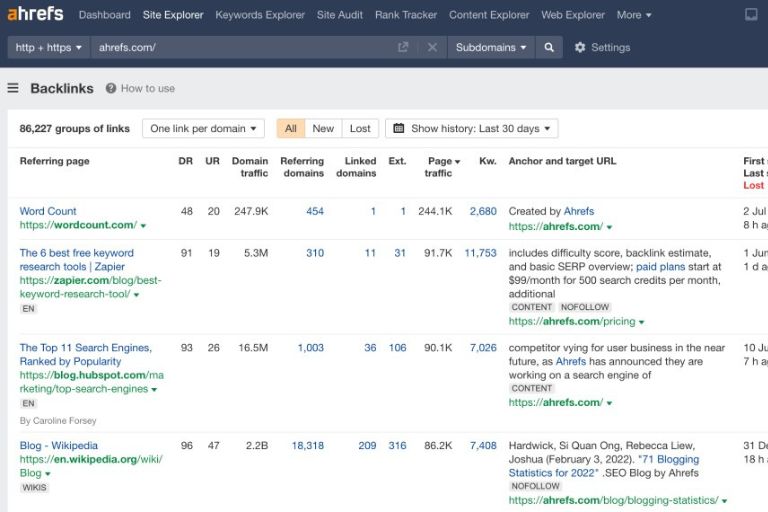This screenshot has width=768, height=512.
Task: Click the 11,753 keywords value
Action: pyautogui.click(x=480, y=253)
